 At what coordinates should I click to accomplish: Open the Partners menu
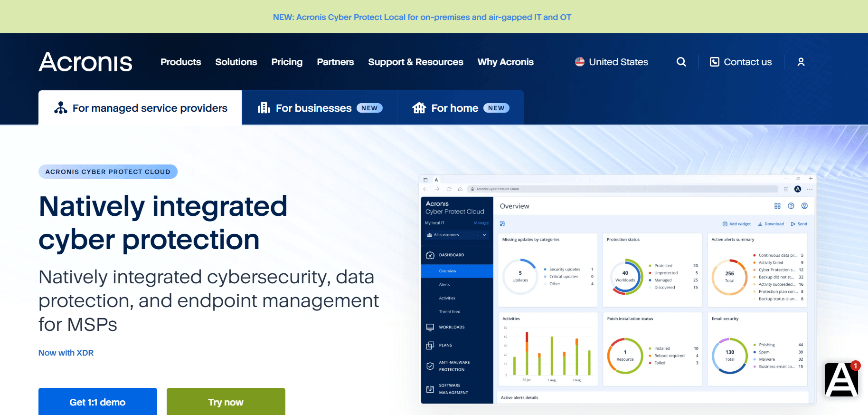335,62
